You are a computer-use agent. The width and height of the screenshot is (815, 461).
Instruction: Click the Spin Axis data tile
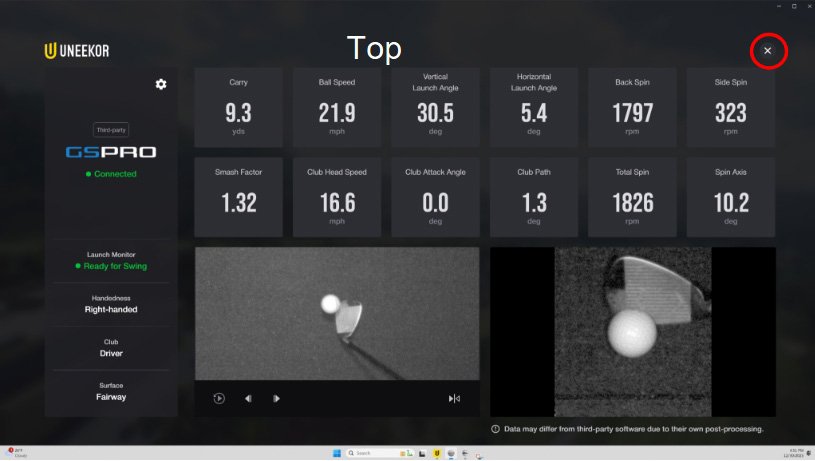click(x=730, y=197)
